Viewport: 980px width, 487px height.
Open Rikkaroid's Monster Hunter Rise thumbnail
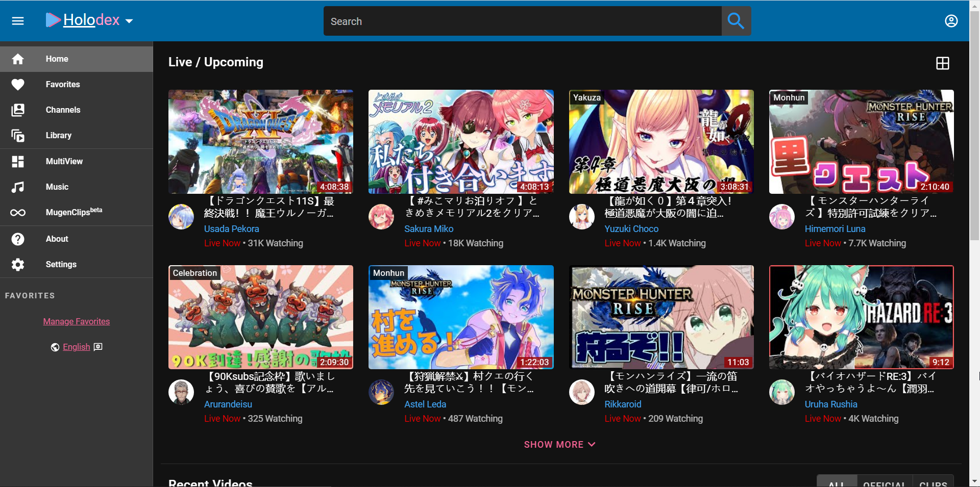click(661, 317)
